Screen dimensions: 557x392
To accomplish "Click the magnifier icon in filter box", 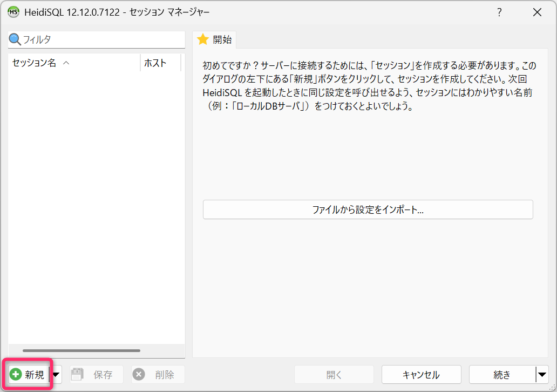I will click(15, 39).
